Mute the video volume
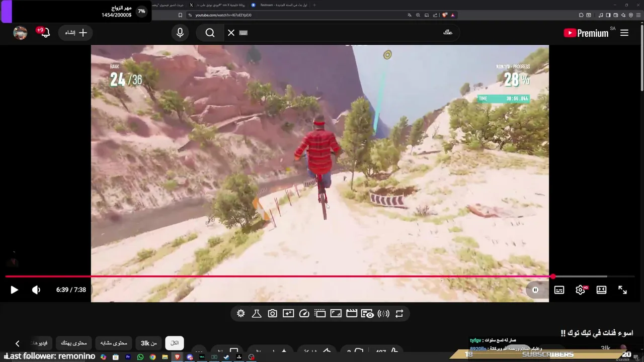This screenshot has width=644, height=362. (x=36, y=290)
